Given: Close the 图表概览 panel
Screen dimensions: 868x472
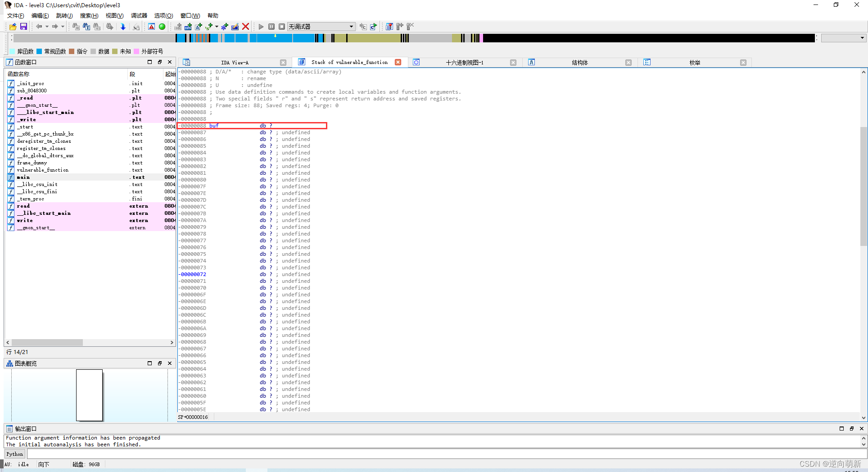Looking at the screenshot, I should click(170, 363).
